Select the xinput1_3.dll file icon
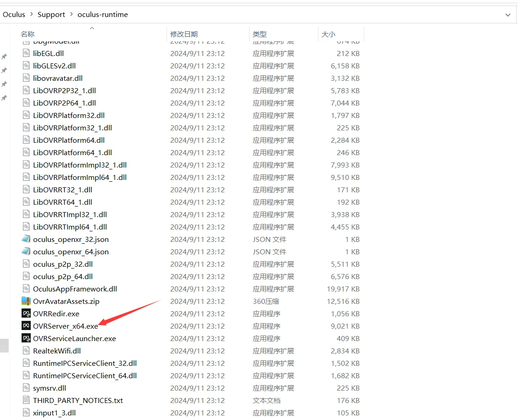This screenshot has height=420, width=518. click(26, 413)
